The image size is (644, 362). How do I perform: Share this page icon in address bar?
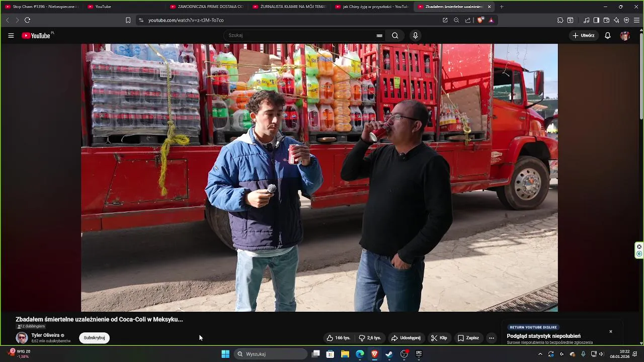(468, 20)
